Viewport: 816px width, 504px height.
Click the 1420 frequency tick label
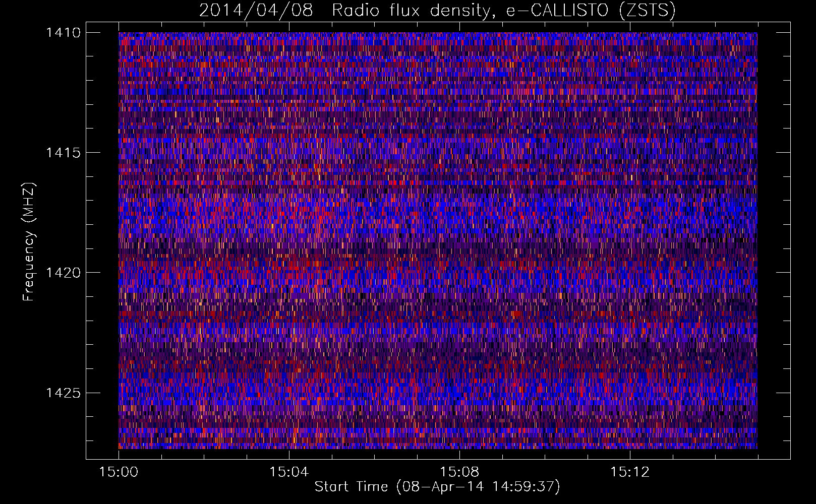pos(63,273)
